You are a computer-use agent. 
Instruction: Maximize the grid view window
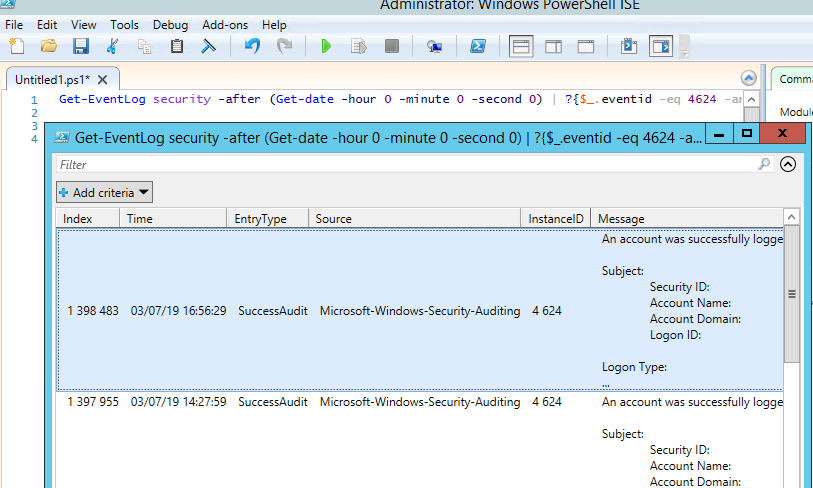point(747,134)
